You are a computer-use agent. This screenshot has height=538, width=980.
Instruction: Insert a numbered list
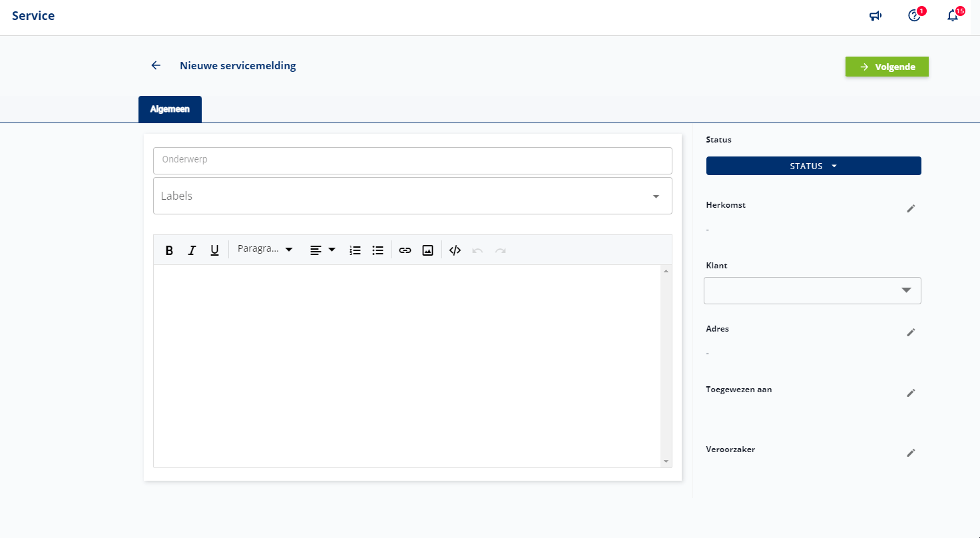click(356, 250)
